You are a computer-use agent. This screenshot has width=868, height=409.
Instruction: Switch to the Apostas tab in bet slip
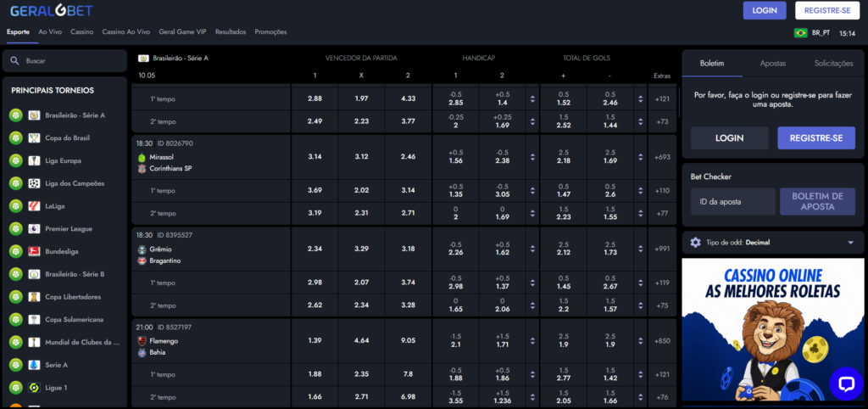pos(773,64)
